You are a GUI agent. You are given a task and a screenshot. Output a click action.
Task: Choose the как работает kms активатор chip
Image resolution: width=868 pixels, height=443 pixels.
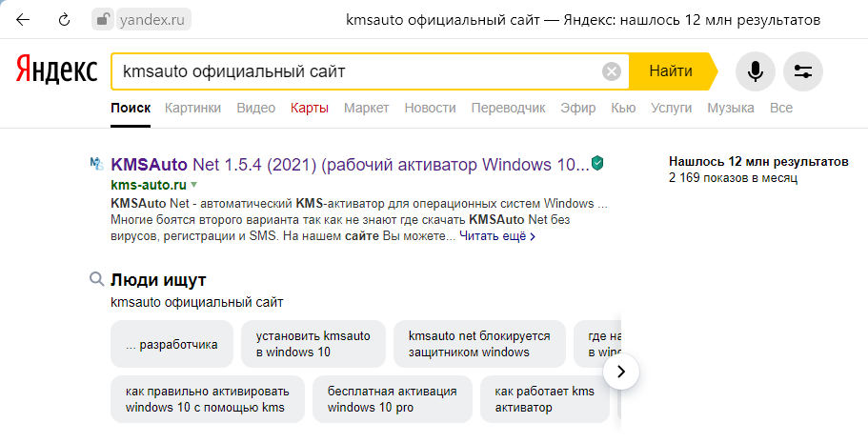click(x=545, y=399)
